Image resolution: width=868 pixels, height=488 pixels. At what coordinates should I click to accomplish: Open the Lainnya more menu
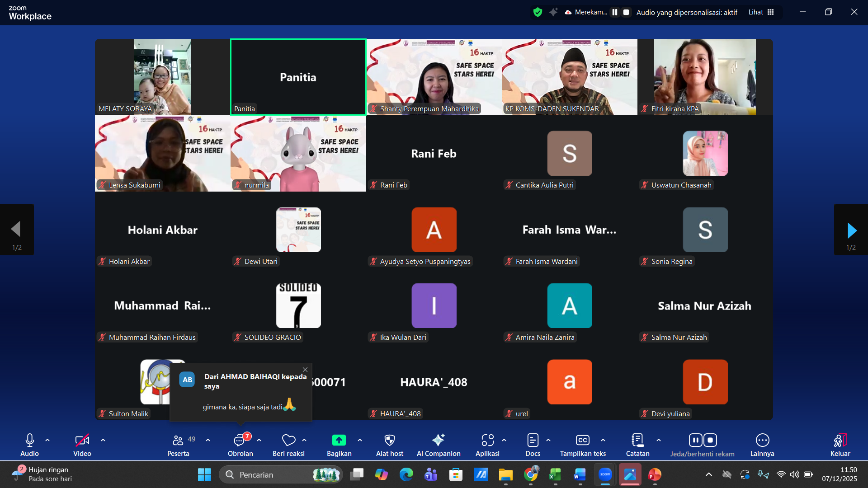coord(762,440)
